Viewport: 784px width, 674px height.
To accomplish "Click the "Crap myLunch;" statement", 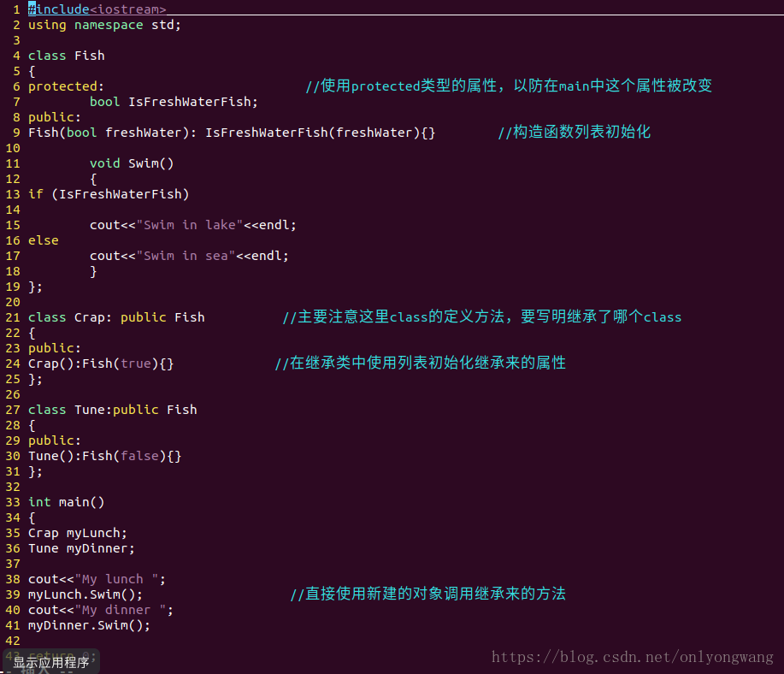I will click(x=78, y=533).
